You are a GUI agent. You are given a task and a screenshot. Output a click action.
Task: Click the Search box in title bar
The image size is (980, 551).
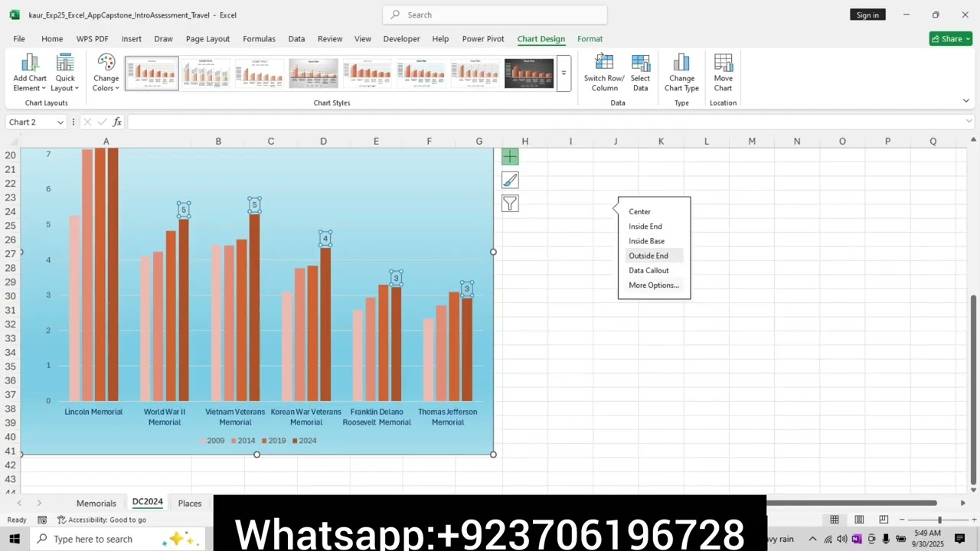click(x=495, y=15)
